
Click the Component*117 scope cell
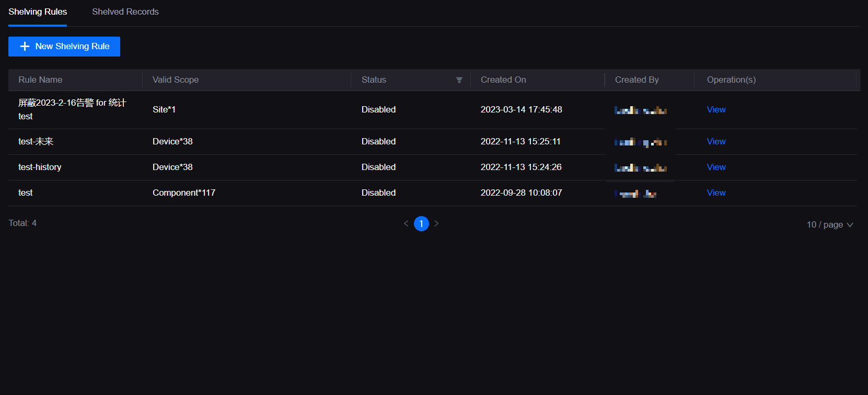[x=184, y=193]
